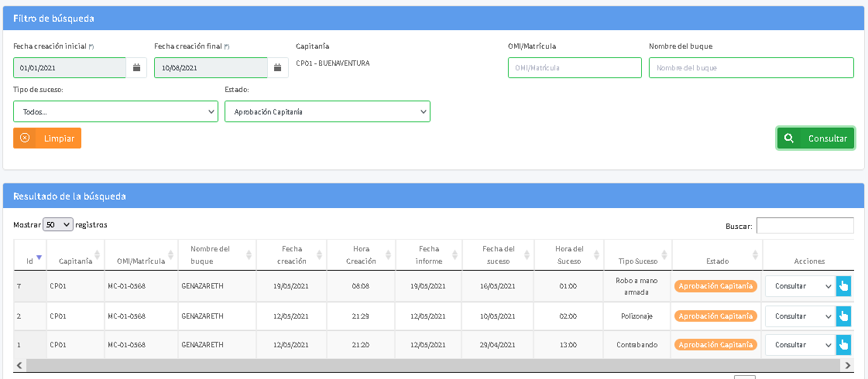This screenshot has width=868, height=379.
Task: Focus the OMI/Matrícula input field
Action: (x=575, y=68)
